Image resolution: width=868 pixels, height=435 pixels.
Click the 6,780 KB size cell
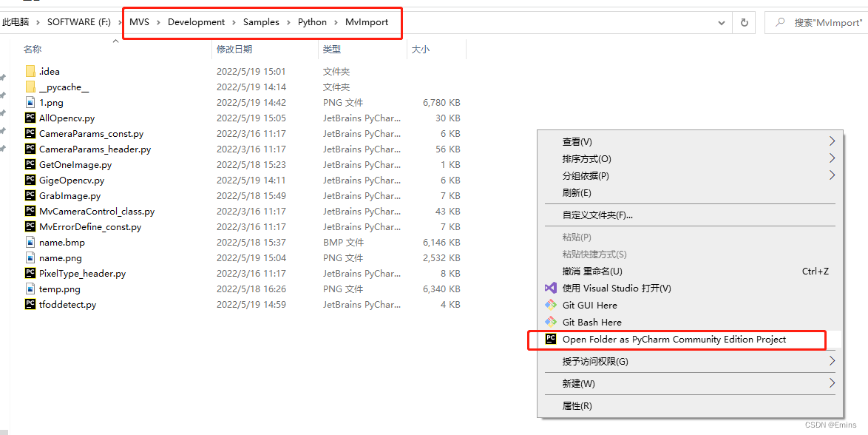[x=441, y=103]
